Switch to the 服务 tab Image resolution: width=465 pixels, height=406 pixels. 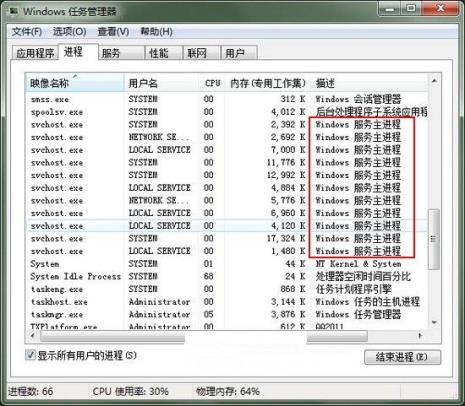click(x=121, y=53)
